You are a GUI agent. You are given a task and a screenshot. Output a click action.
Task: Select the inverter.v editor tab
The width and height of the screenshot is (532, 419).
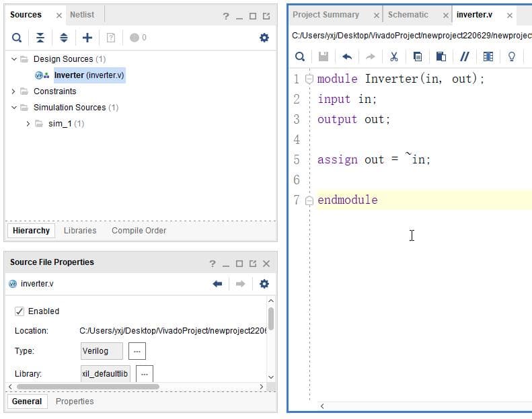point(474,15)
